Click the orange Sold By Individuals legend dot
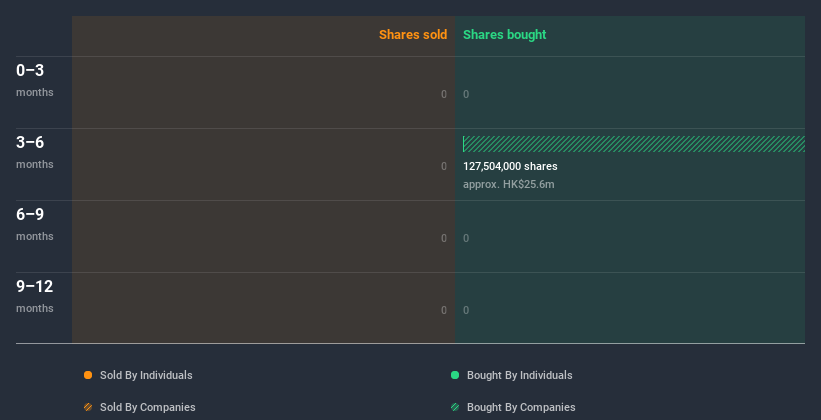821x420 pixels. (88, 375)
